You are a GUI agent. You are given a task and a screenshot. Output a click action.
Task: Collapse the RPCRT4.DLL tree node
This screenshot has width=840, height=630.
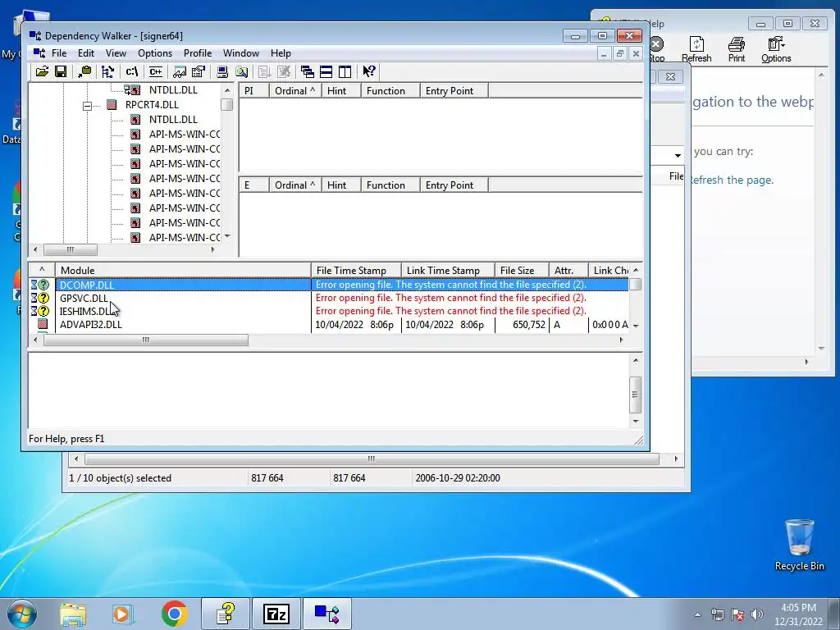coord(87,106)
